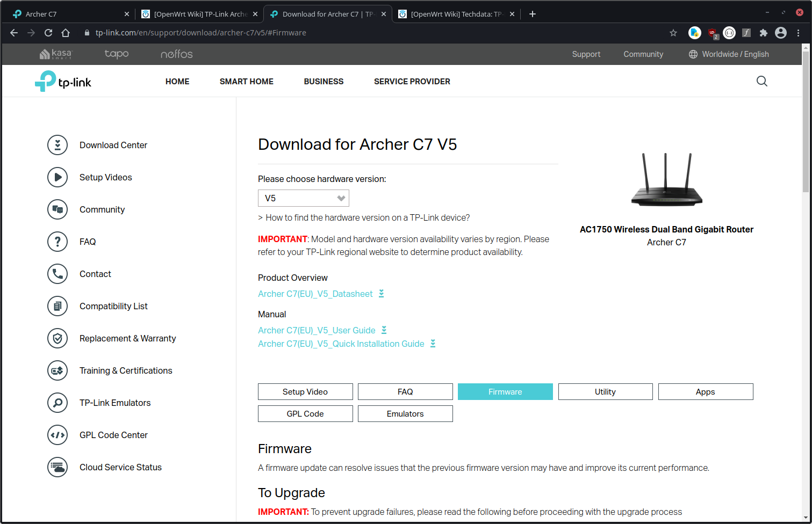Select the Utility section button
Viewport: 812px width, 524px height.
coord(605,392)
